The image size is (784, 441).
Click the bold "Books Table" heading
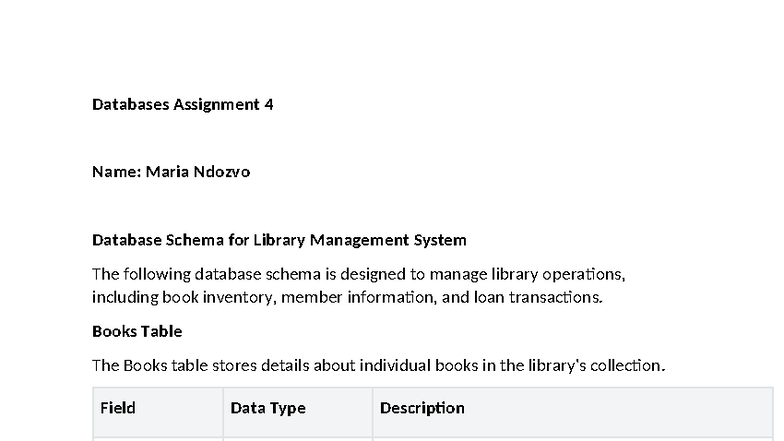[x=137, y=331]
